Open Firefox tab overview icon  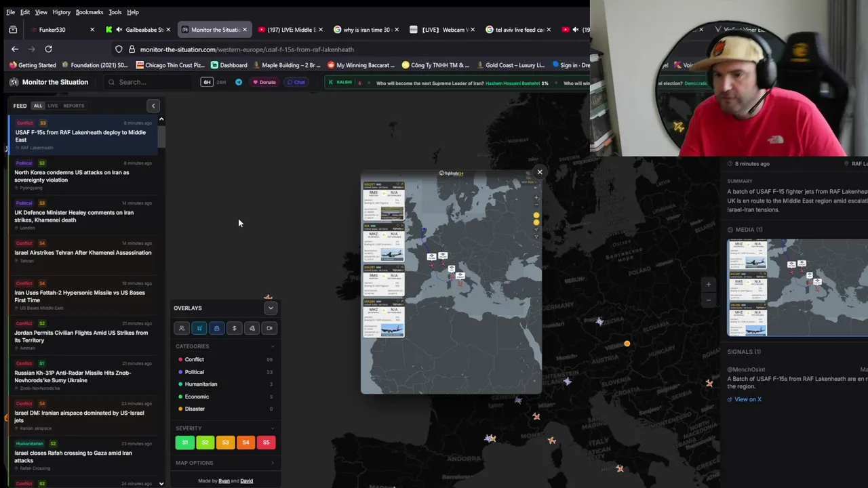click(13, 30)
